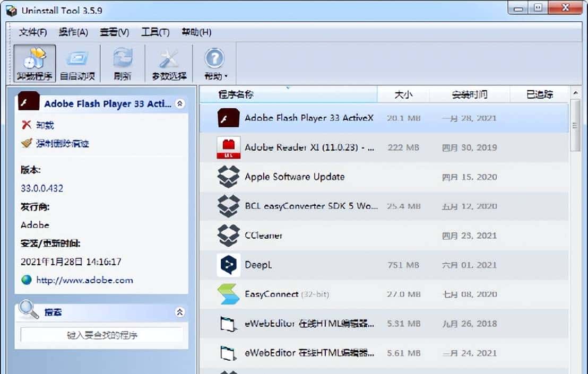Collapse the Adobe Flash Player info panel
This screenshot has height=374, width=588.
[180, 104]
